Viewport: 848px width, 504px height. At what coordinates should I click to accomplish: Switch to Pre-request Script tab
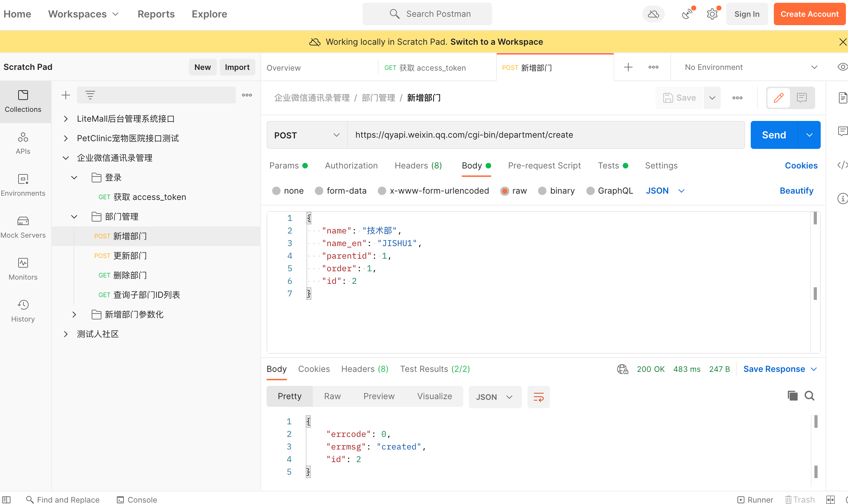click(544, 166)
